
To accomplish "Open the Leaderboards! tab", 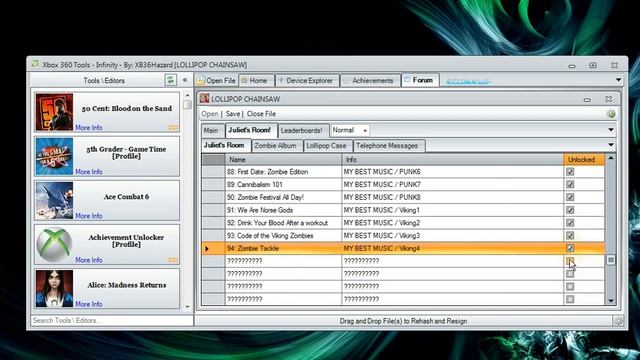I will [x=303, y=131].
